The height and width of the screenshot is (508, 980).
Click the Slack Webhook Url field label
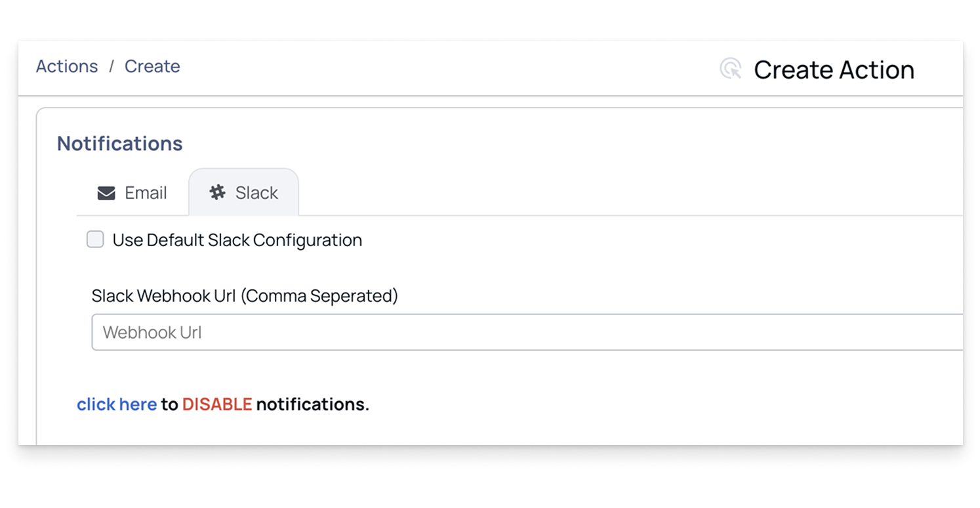(x=245, y=296)
